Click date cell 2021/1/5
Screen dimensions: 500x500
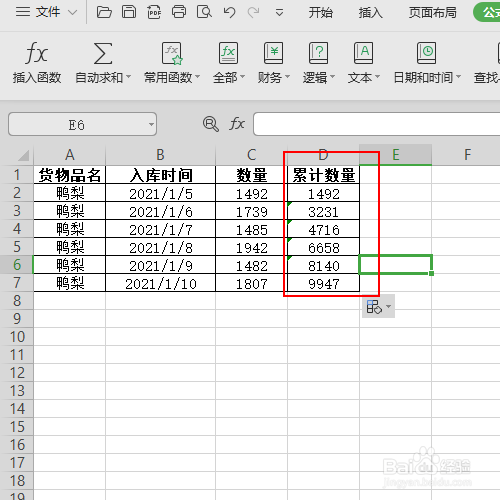click(160, 193)
